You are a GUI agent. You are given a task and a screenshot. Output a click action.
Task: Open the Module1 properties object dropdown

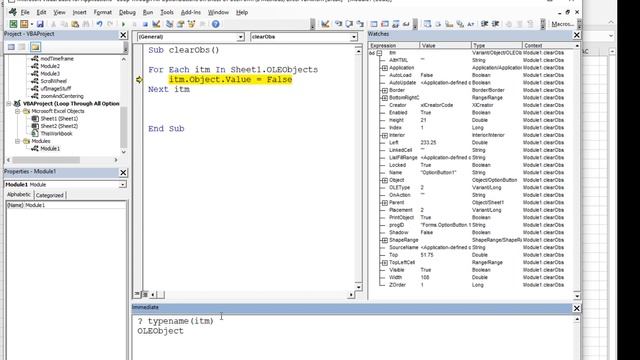pos(122,185)
